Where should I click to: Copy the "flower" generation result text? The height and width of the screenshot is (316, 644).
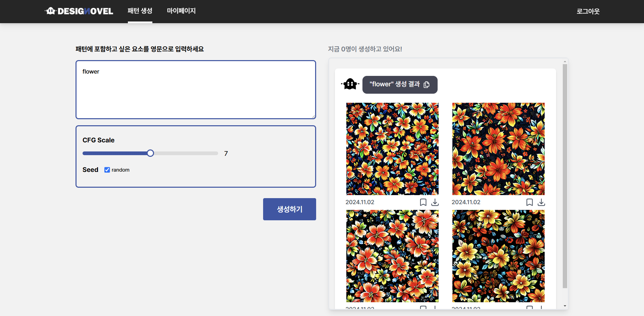pos(427,85)
